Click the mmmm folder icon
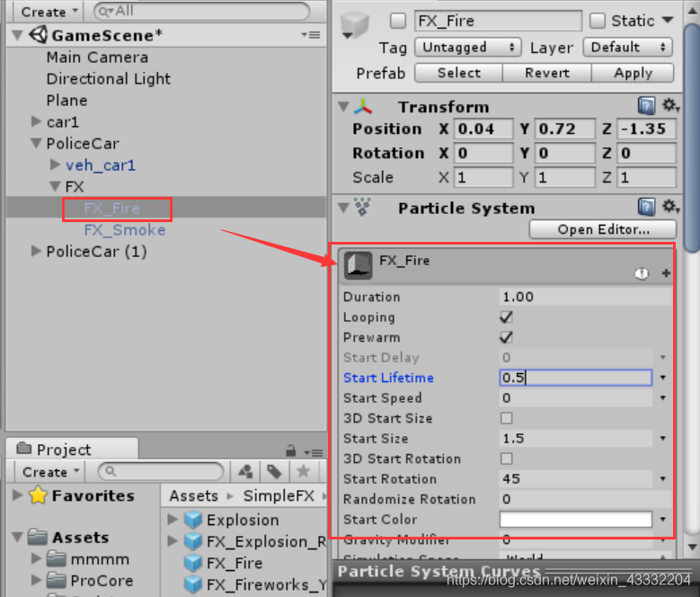Image resolution: width=700 pixels, height=597 pixels. pyautogui.click(x=57, y=558)
